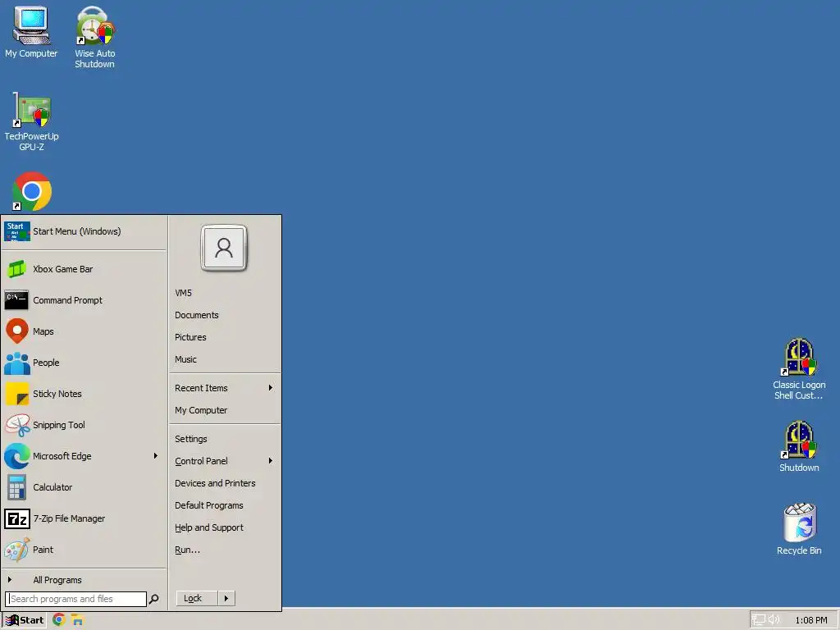Open Documents from start menu
The height and width of the screenshot is (630, 840).
point(225,315)
